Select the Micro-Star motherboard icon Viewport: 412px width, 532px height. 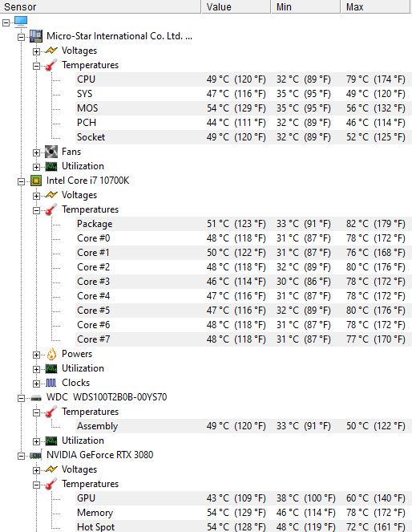click(x=36, y=36)
